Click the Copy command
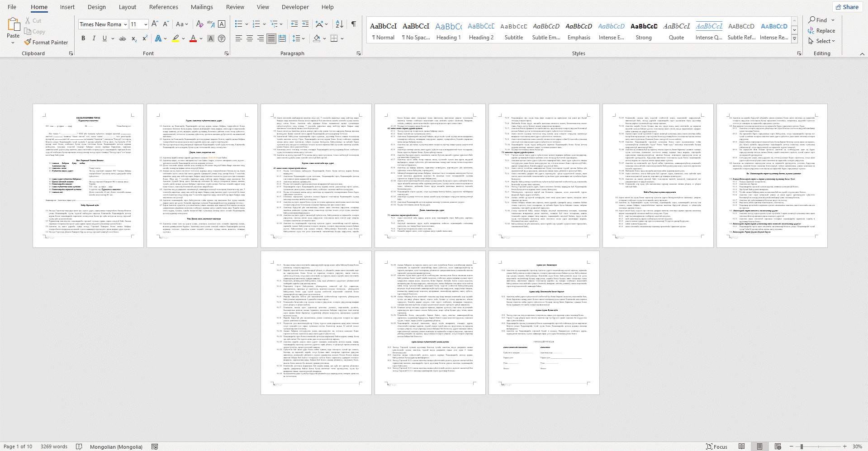Image resolution: width=868 pixels, height=451 pixels. point(35,32)
